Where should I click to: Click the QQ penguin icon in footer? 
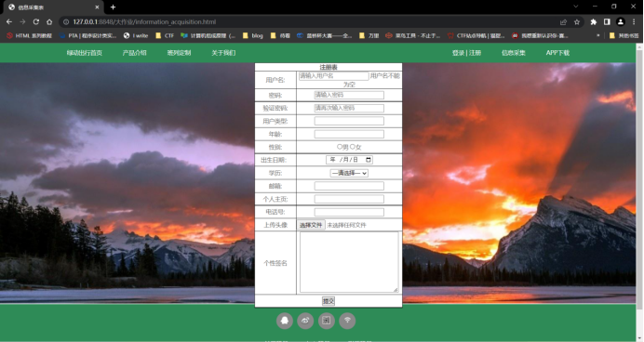tap(285, 321)
